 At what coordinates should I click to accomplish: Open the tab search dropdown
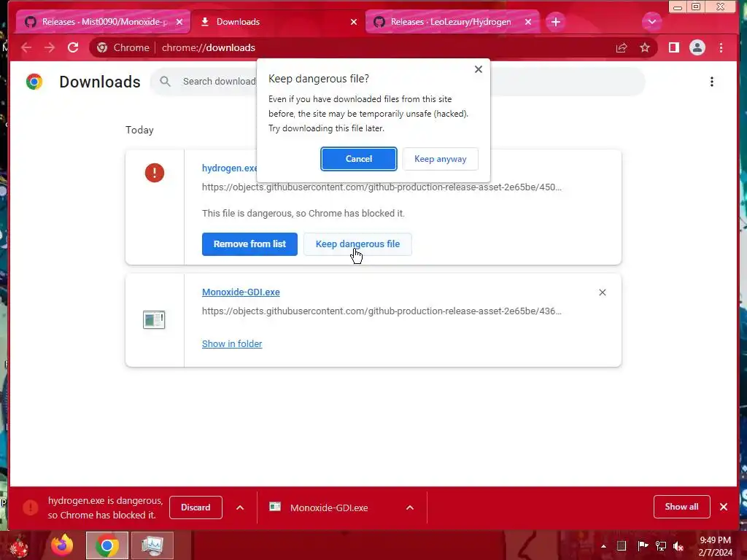point(651,22)
